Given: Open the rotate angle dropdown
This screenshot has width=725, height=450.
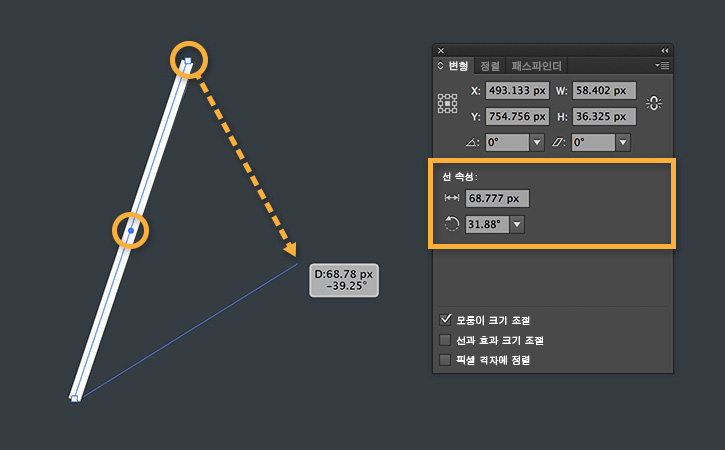Looking at the screenshot, I should pyautogui.click(x=537, y=142).
